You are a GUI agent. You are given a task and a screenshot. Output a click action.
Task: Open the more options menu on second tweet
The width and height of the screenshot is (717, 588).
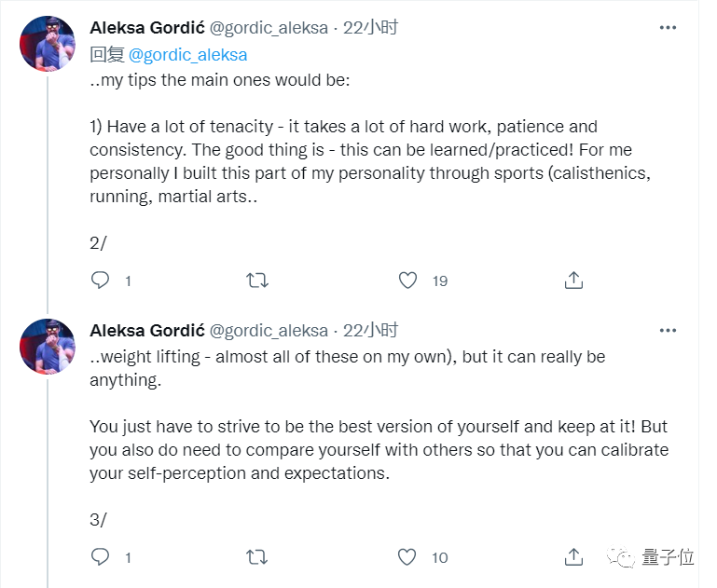click(x=668, y=331)
